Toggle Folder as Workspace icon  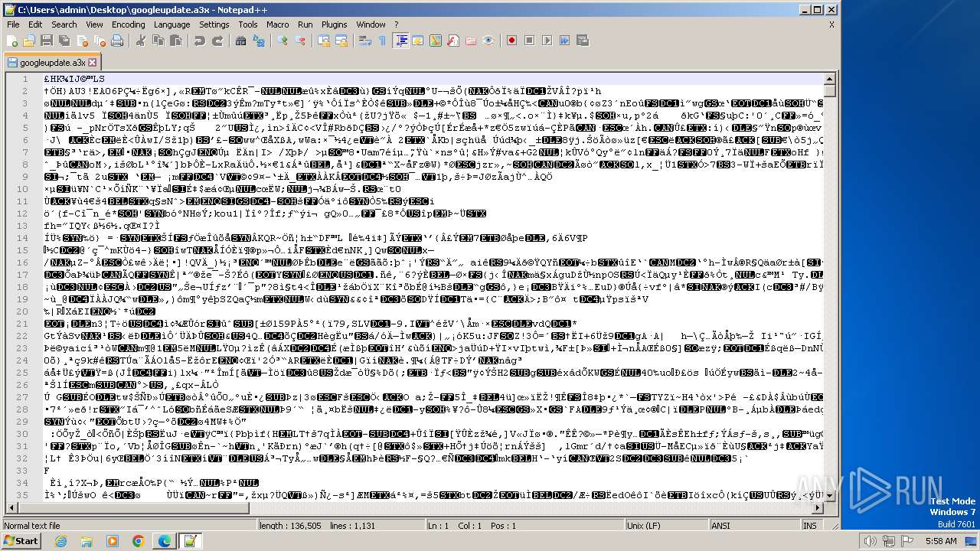click(x=471, y=41)
